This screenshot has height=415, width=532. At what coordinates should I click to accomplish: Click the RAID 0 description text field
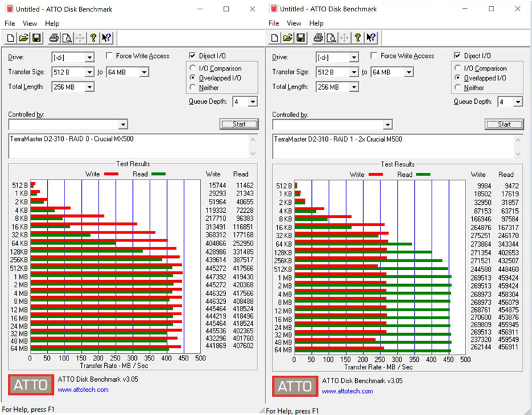click(x=130, y=146)
